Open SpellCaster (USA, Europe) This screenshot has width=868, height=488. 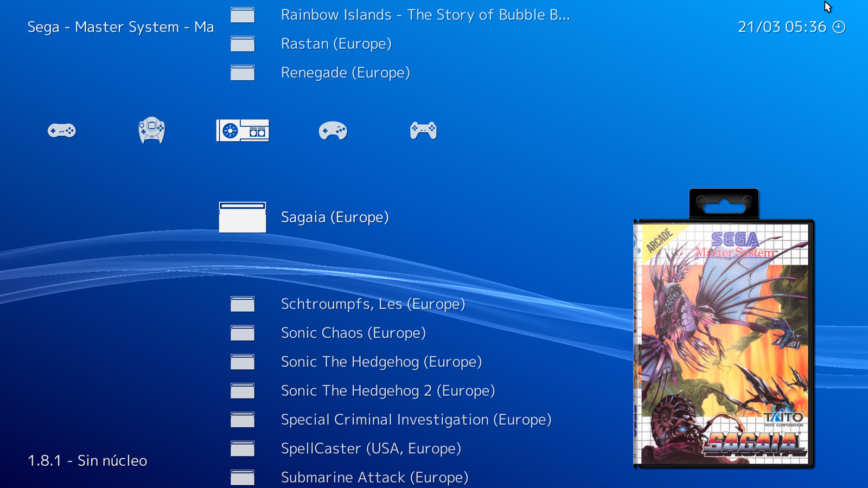[x=371, y=448]
